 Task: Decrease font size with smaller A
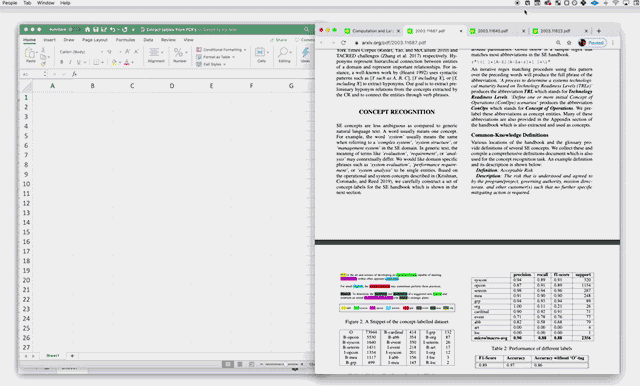point(136,51)
